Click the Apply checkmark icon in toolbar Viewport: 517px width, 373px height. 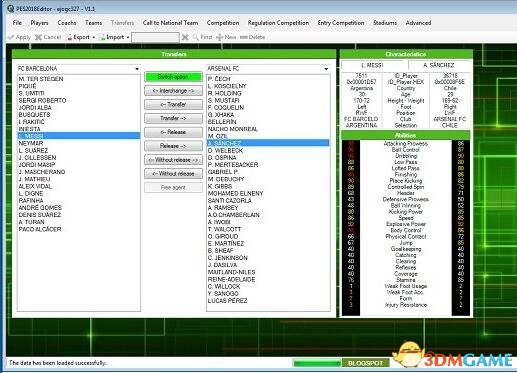tap(11, 37)
